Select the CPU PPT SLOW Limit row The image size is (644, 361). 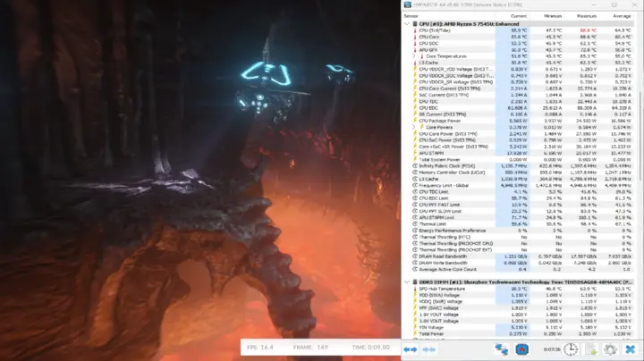coord(518,211)
